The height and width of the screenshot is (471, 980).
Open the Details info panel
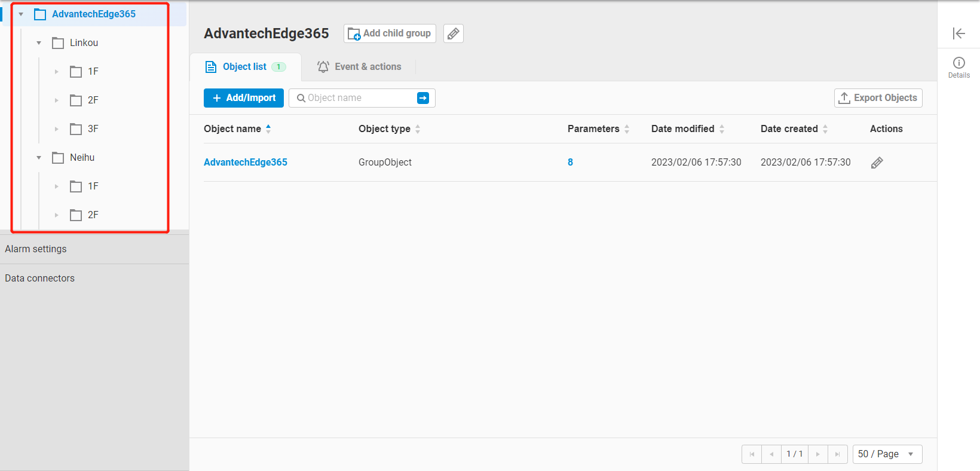[x=958, y=67]
